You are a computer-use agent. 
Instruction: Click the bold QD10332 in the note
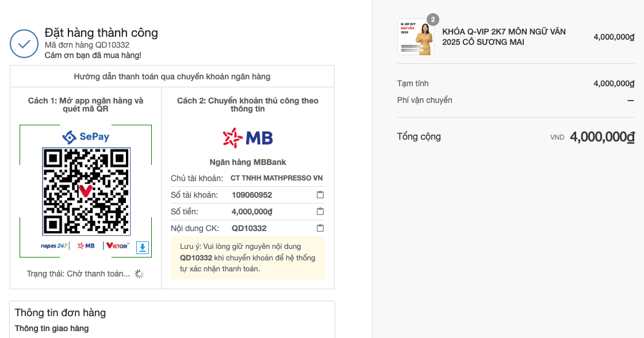tap(196, 258)
